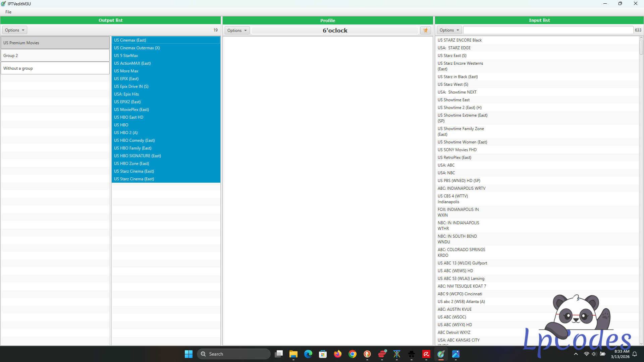Open the notification bell in the tray
This screenshot has height=362, width=644.
(635, 354)
